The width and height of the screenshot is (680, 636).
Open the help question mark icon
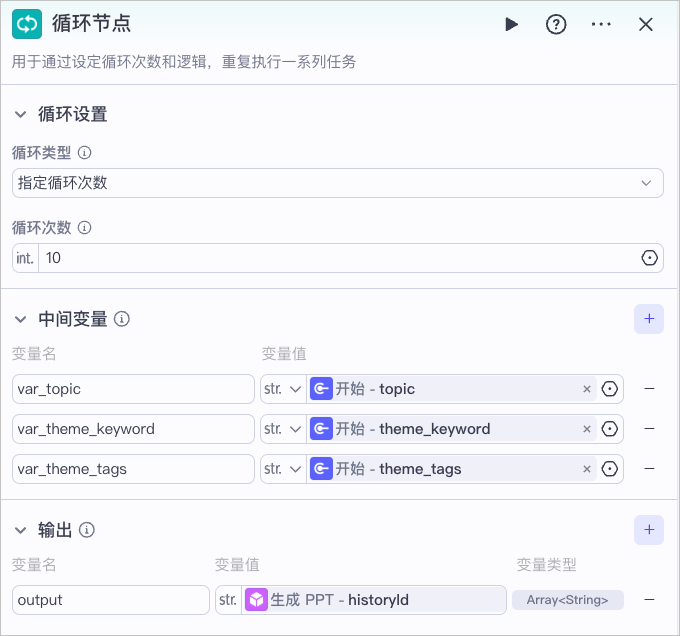(556, 24)
